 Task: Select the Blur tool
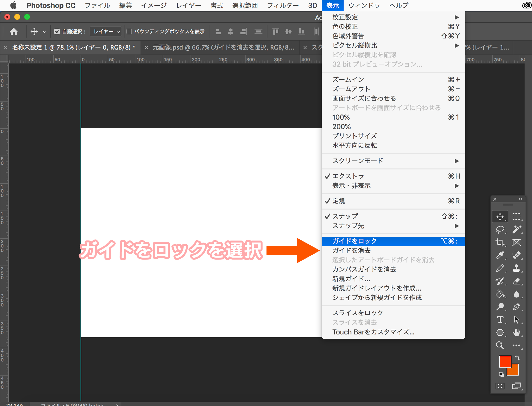pos(516,294)
